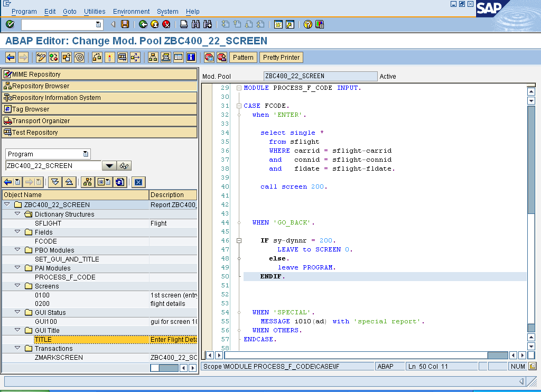Open the Program menu

24,12
